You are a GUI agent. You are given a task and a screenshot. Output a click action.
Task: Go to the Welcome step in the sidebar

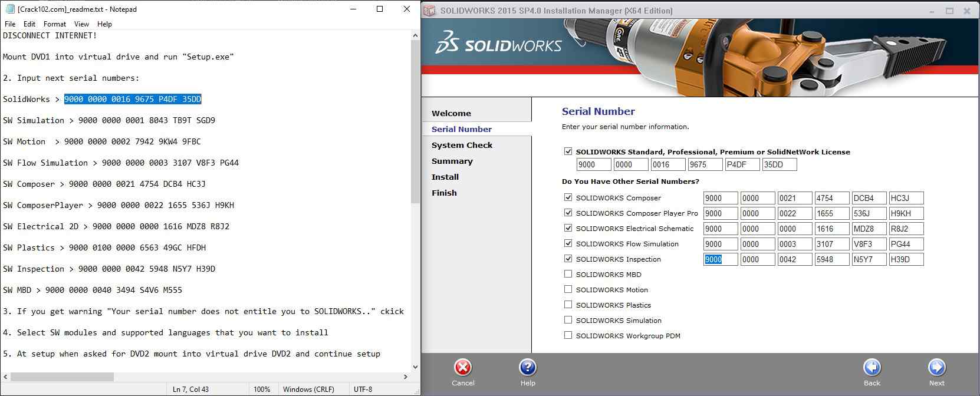point(451,113)
